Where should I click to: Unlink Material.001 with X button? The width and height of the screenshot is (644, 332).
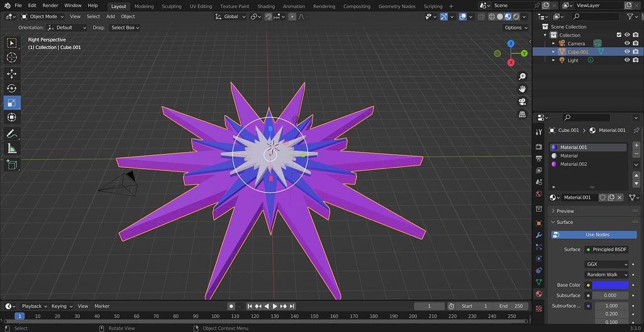point(619,197)
